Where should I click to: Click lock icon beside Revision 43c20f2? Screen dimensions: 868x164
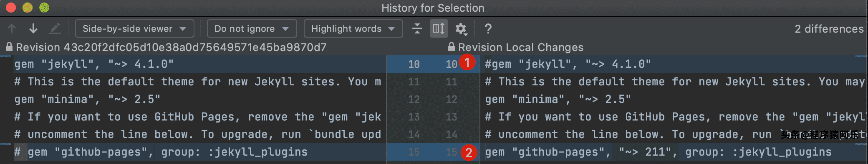[9, 46]
